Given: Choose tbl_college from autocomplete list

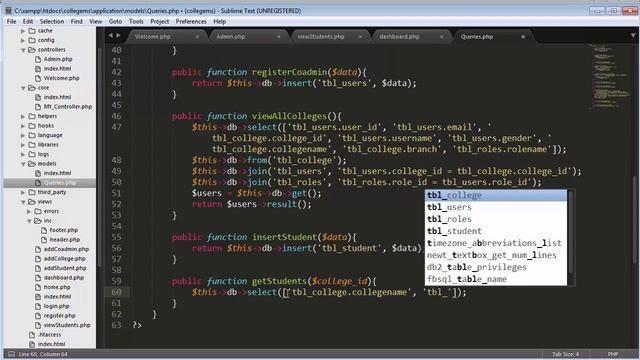Looking at the screenshot, I should 496,195.
